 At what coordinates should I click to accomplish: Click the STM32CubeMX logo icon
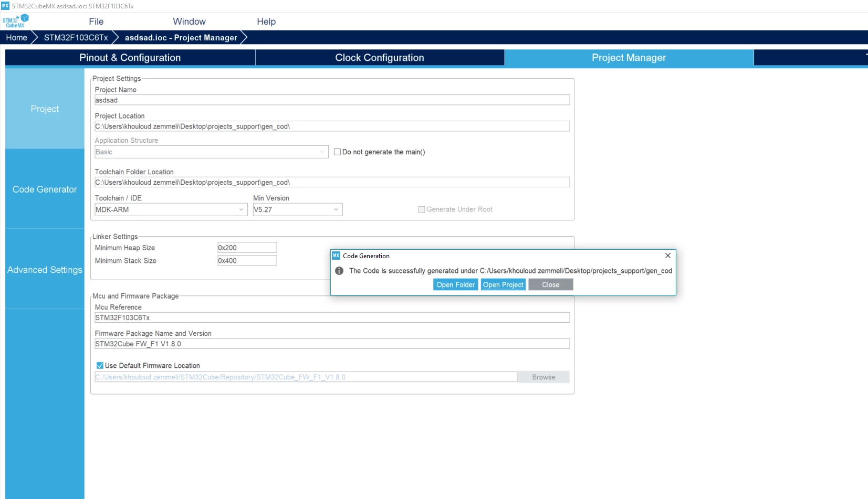[x=16, y=21]
